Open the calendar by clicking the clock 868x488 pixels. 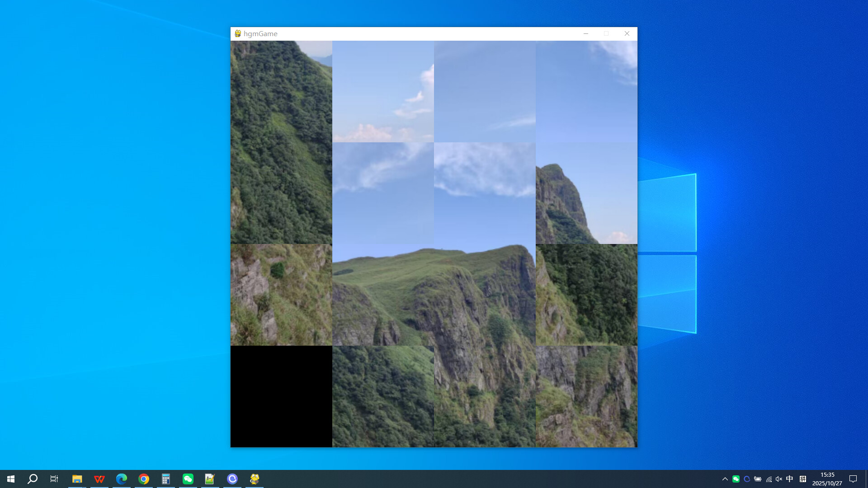[827, 479]
